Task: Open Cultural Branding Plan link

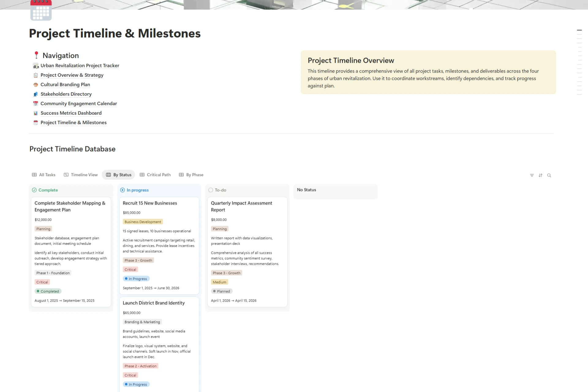Action: [x=65, y=85]
